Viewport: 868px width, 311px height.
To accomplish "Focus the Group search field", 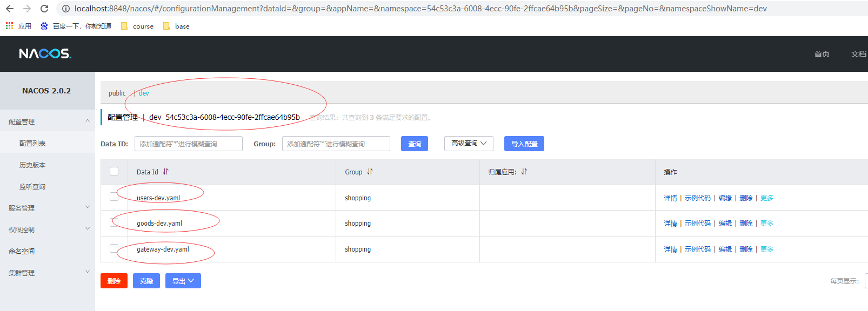I will point(336,144).
